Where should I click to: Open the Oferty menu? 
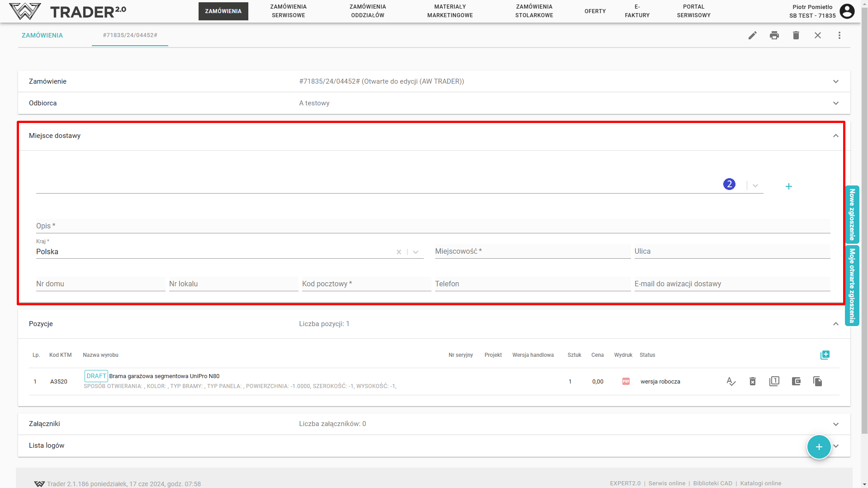coord(595,11)
